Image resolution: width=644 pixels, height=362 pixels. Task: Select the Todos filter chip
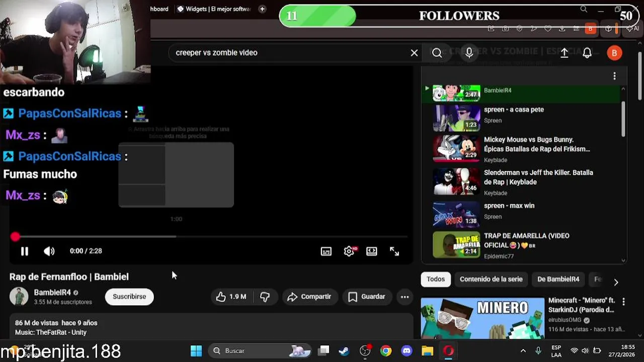tap(436, 279)
